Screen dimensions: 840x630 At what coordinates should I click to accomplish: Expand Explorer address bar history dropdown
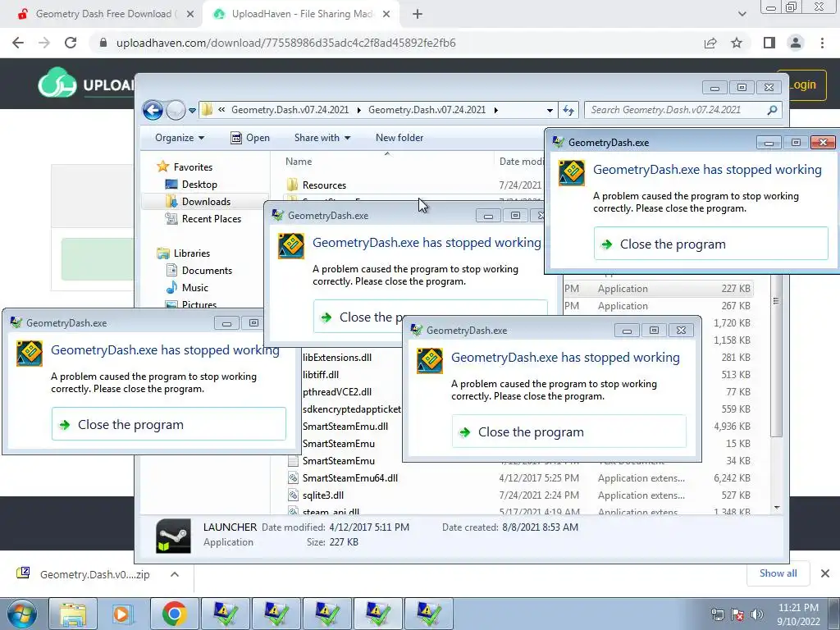pyautogui.click(x=550, y=111)
